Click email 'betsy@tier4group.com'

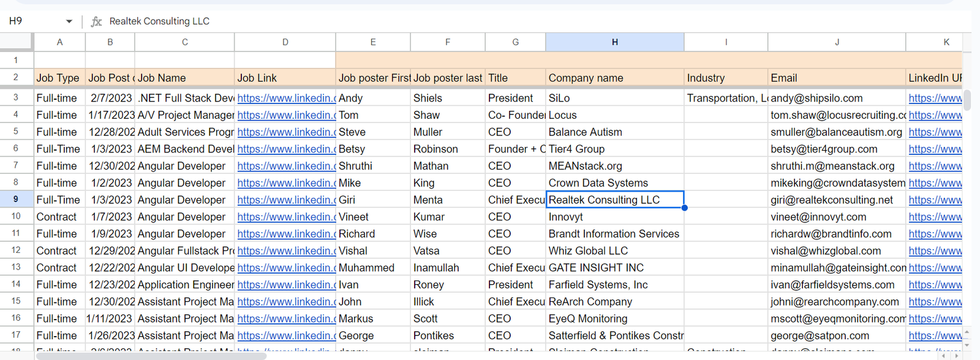(x=837, y=149)
